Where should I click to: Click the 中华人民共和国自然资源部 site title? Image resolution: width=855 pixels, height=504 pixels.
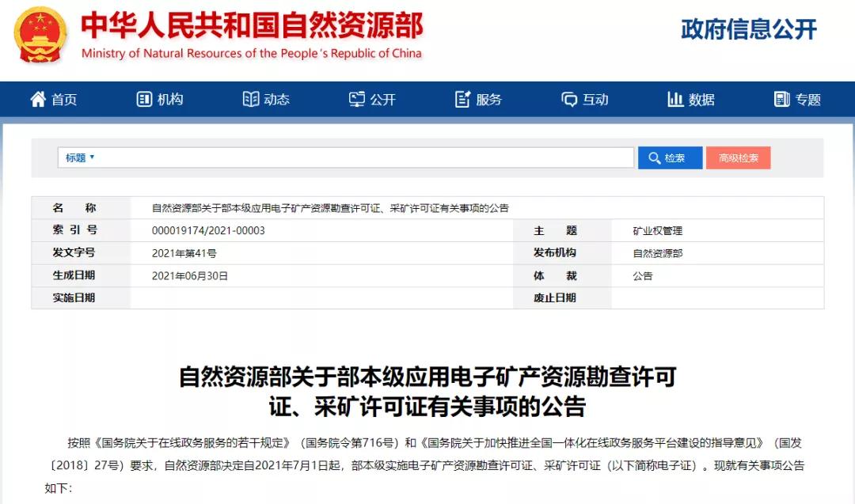point(252,26)
